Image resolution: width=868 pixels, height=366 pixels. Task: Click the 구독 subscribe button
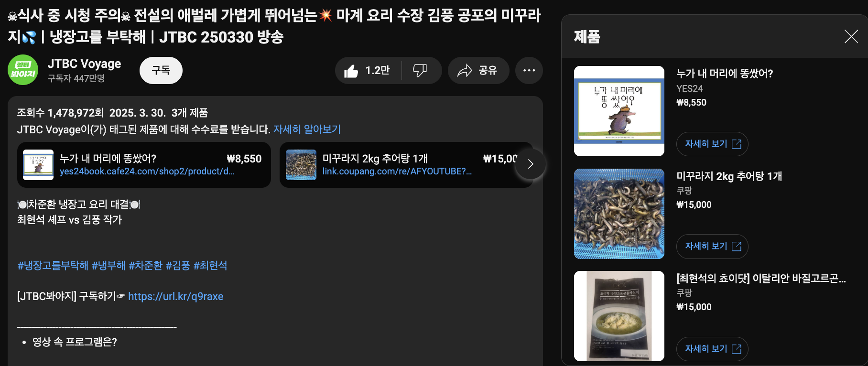click(161, 71)
